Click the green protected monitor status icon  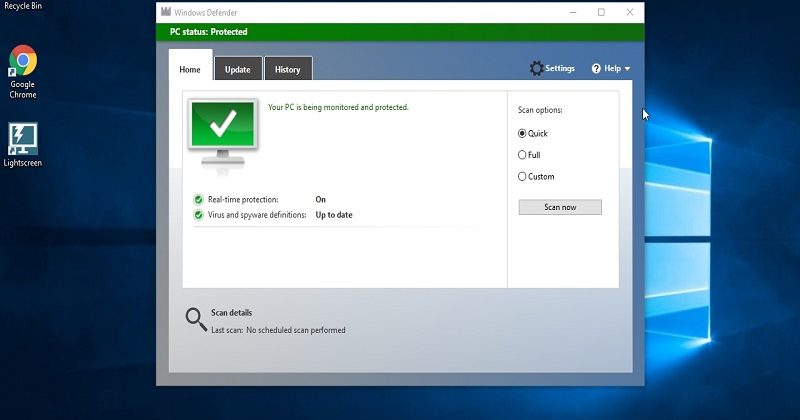223,134
